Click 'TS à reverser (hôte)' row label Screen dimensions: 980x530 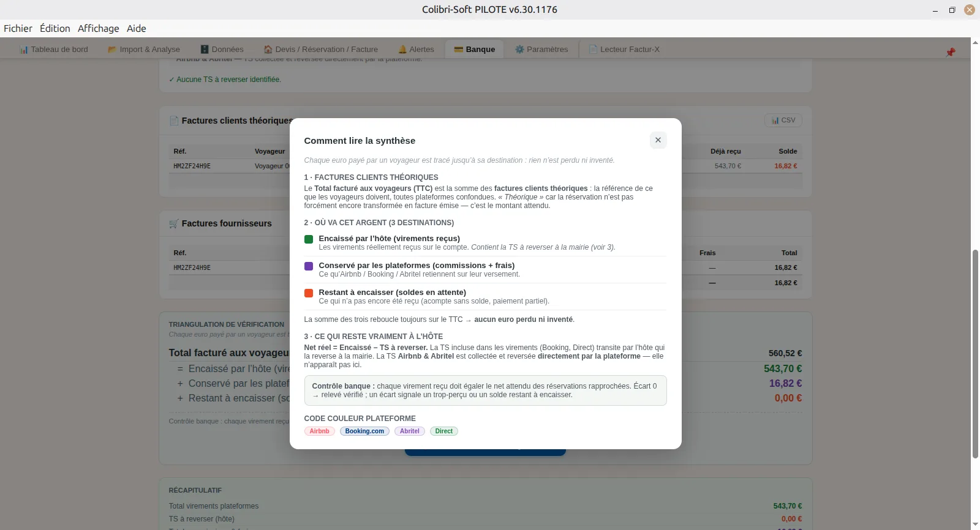click(202, 519)
